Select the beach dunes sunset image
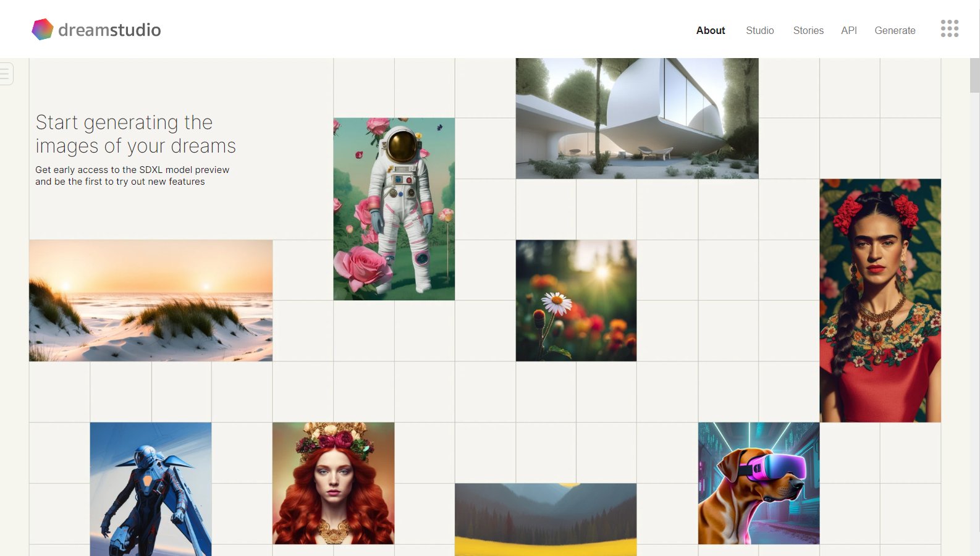The height and width of the screenshot is (556, 980). pos(150,300)
